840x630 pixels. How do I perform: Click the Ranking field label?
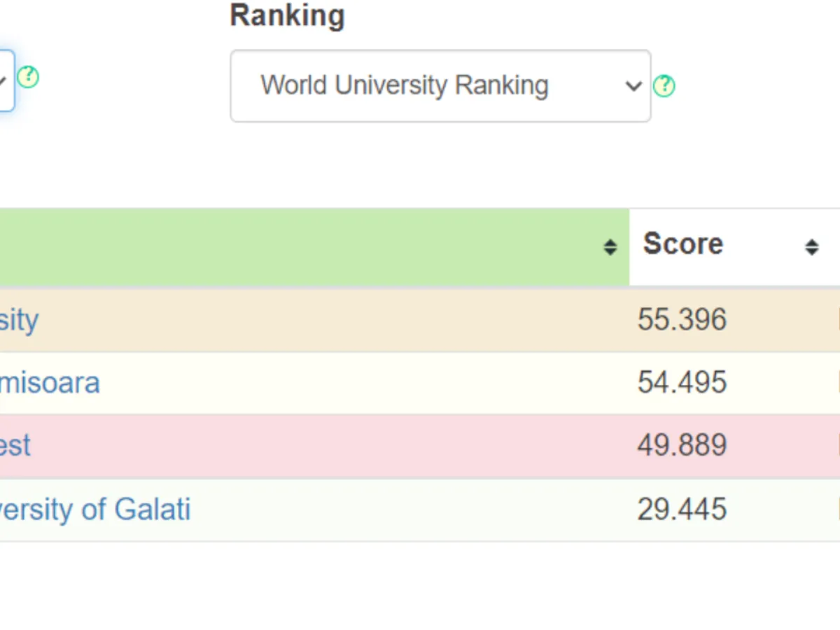tap(287, 16)
